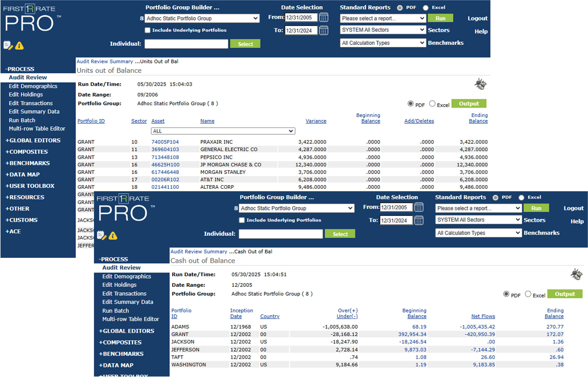Expand the GLOBAL EDITORS menu in top sidebar
This screenshot has width=588, height=377.
click(33, 141)
